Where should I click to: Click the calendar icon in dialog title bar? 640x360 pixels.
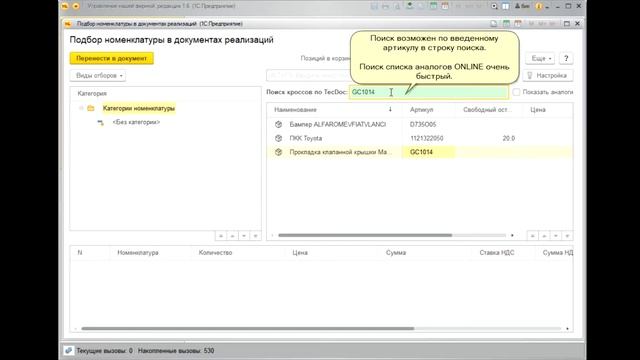click(518, 24)
